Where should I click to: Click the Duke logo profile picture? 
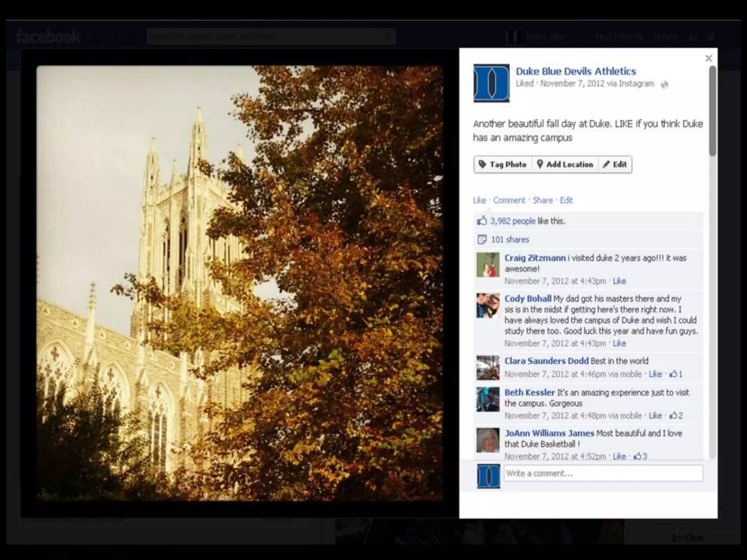(491, 83)
